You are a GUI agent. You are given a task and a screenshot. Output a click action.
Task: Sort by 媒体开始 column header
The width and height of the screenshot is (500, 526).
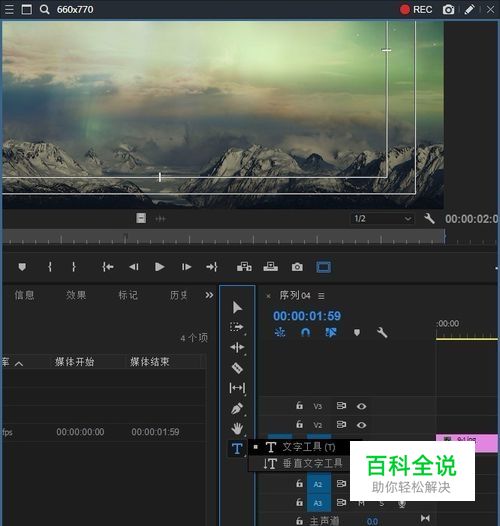pyautogui.click(x=74, y=362)
